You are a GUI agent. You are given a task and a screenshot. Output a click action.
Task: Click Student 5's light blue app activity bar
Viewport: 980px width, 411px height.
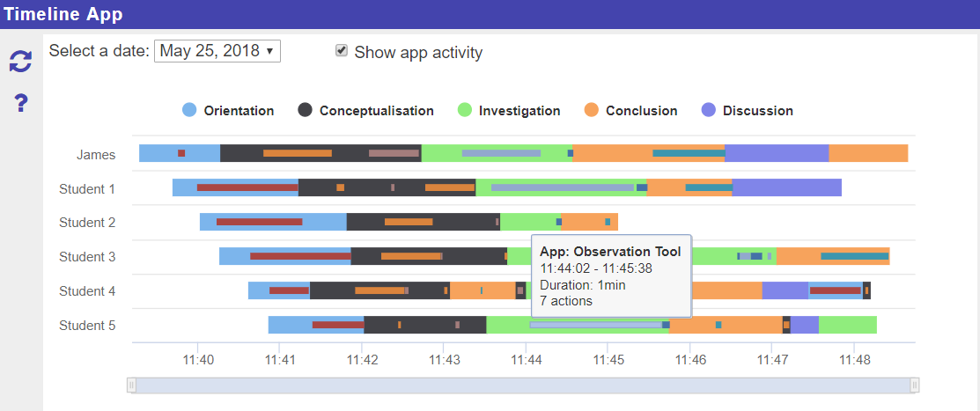point(595,325)
